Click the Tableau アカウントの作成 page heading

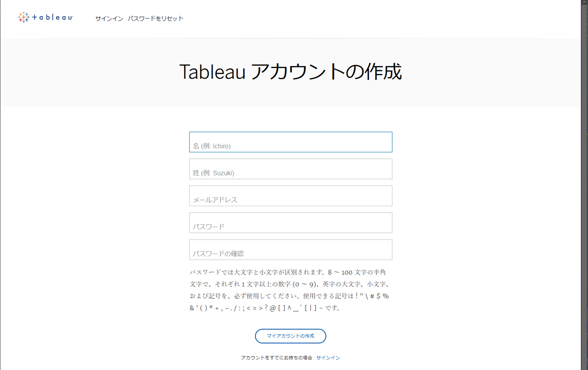coord(290,72)
